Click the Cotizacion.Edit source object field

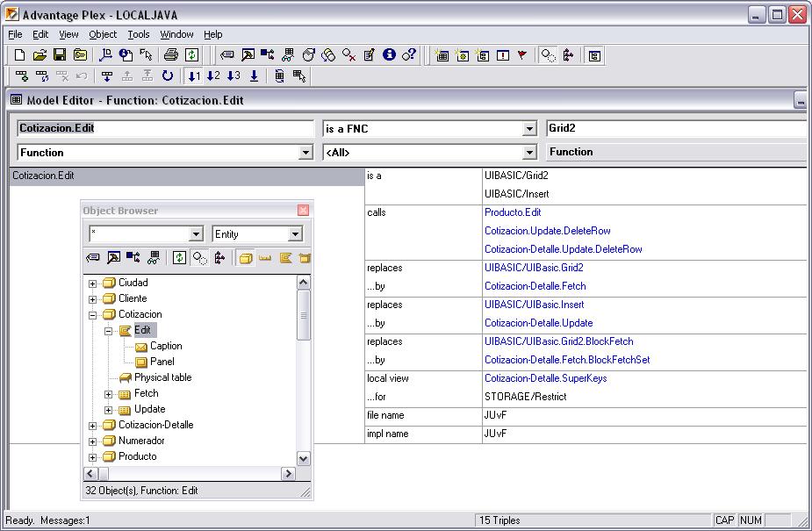pos(165,128)
